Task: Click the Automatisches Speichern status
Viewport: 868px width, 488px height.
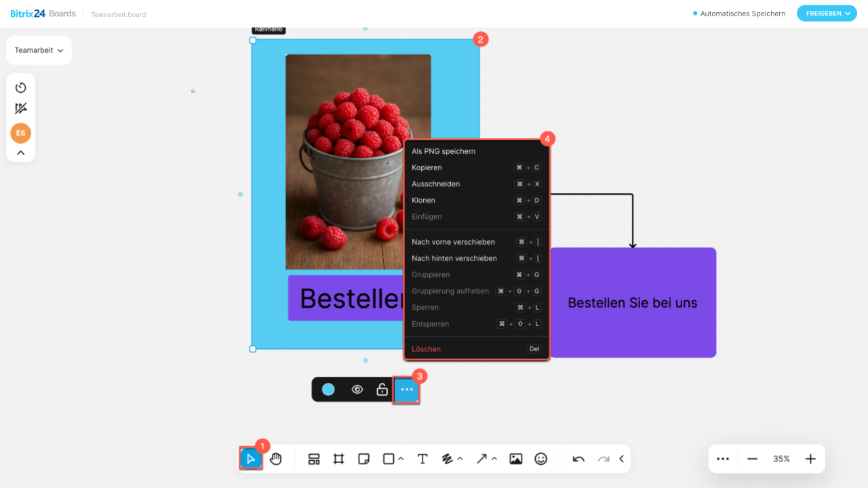Action: click(x=739, y=14)
